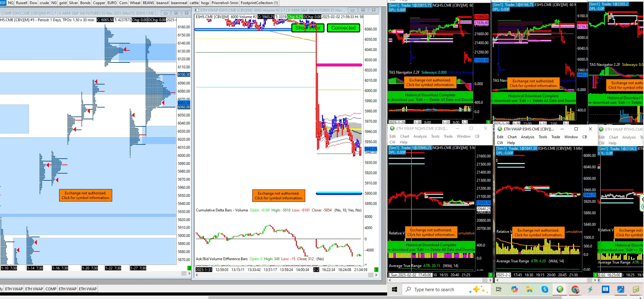The height and width of the screenshot is (299, 644).
Task: Select the COMP chart tab at bottom
Action: click(51, 289)
